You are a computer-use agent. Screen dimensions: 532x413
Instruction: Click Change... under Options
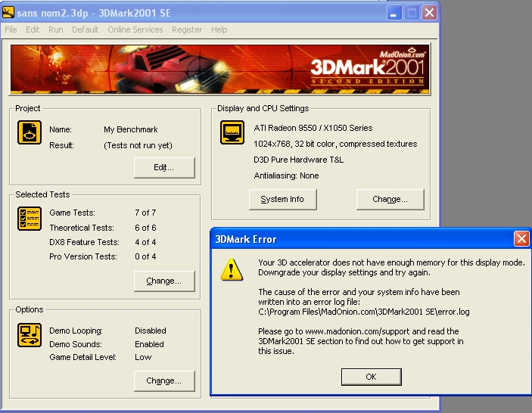[x=164, y=380]
